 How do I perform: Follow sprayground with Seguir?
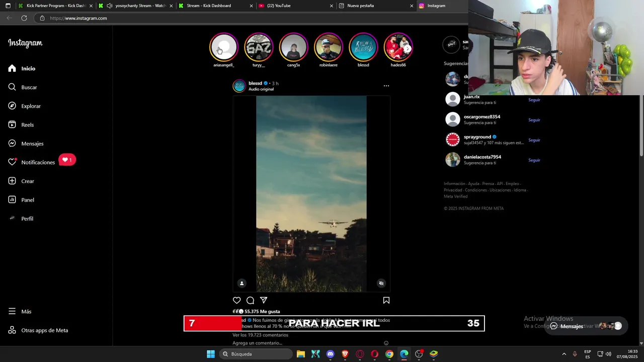point(534,140)
